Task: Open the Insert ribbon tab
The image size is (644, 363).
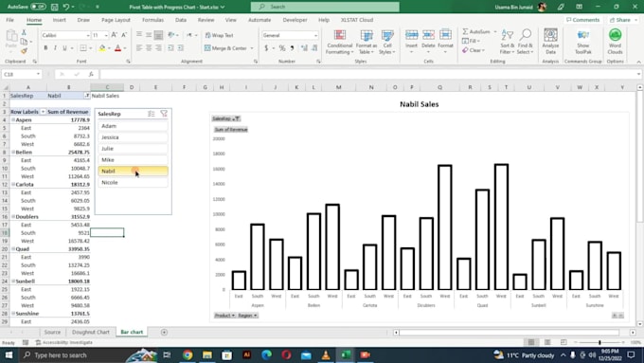Action: tap(59, 20)
